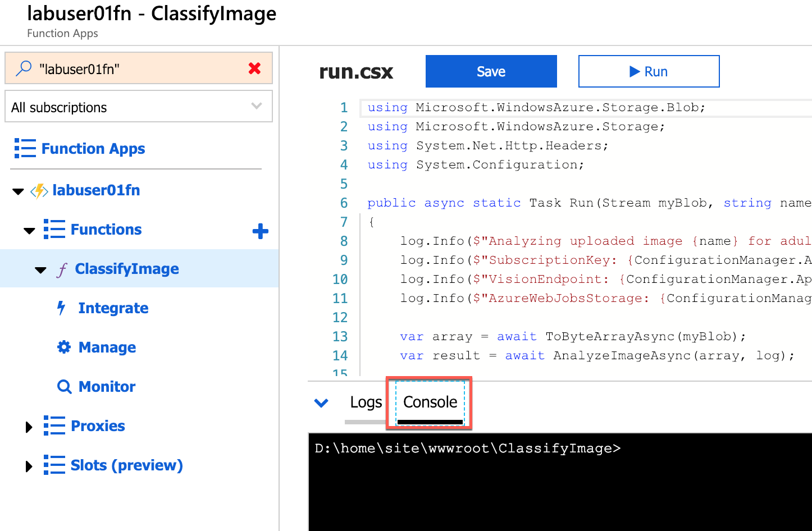Collapse the logs panel with the chevron
Screen dimensions: 812x531
(x=321, y=402)
